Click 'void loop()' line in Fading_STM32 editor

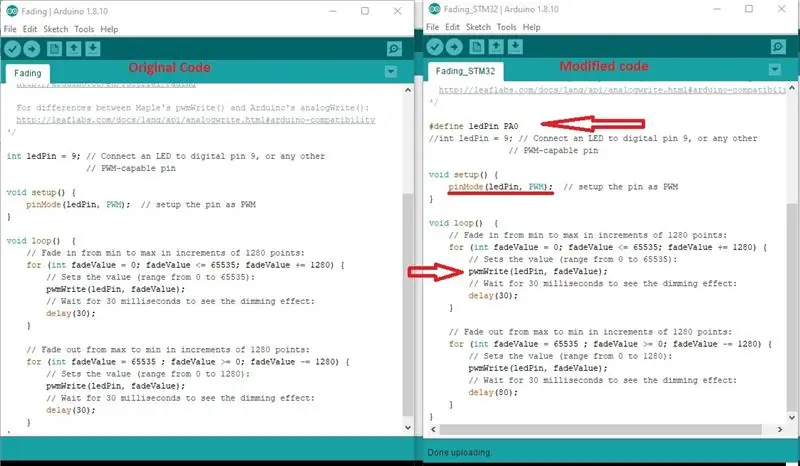pyautogui.click(x=463, y=223)
